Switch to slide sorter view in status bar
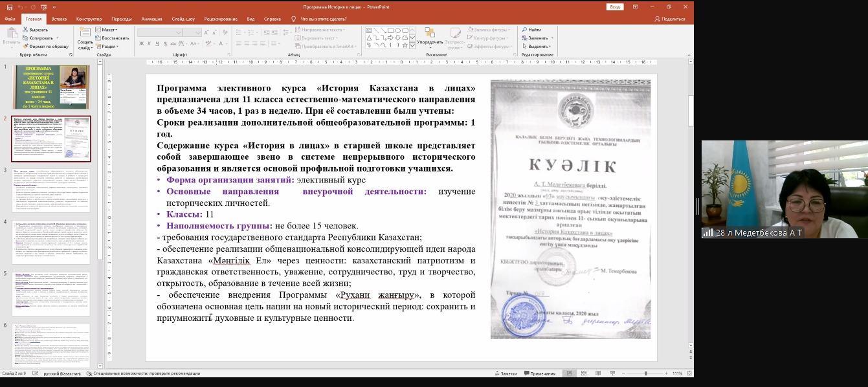868x387 pixels. (x=583, y=373)
